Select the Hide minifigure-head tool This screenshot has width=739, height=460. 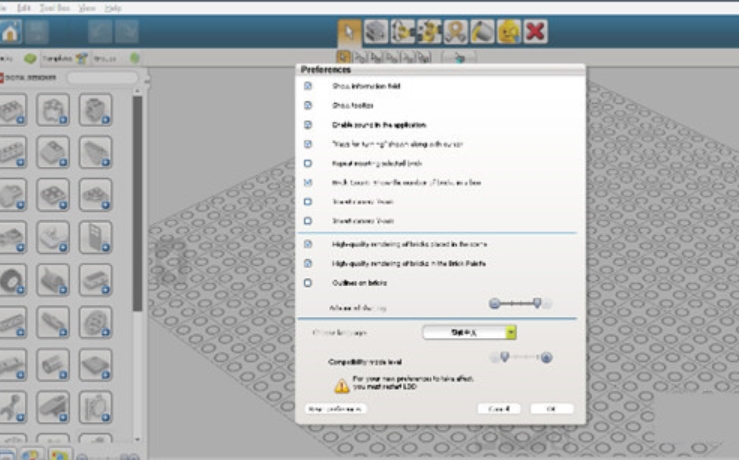(x=509, y=32)
